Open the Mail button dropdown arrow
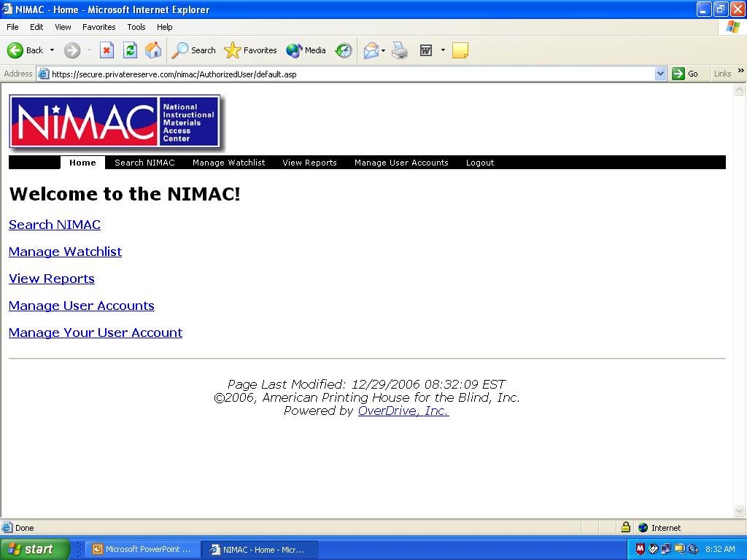The image size is (747, 560). point(384,50)
